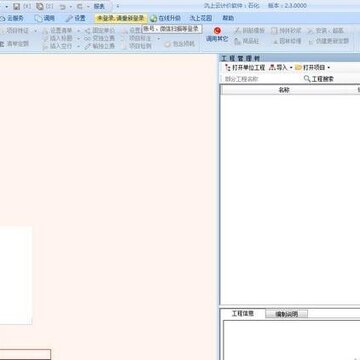Open the 帮助 menu
The height and width of the screenshot is (360, 360).
pyautogui.click(x=228, y=18)
